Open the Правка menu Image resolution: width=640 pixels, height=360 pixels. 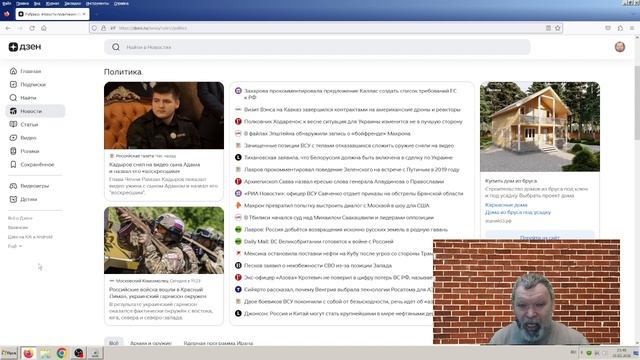(22, 3)
